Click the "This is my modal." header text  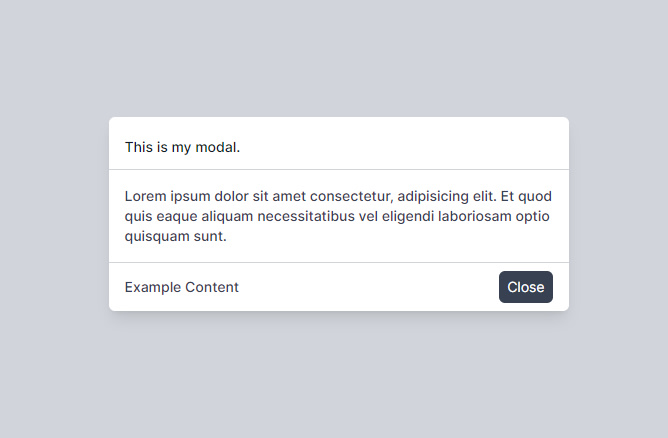point(182,148)
